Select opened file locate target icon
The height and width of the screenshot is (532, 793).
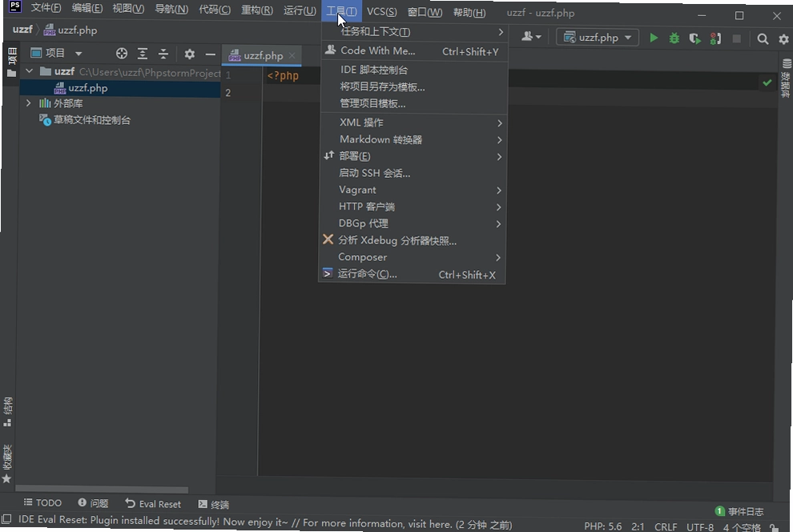point(122,54)
